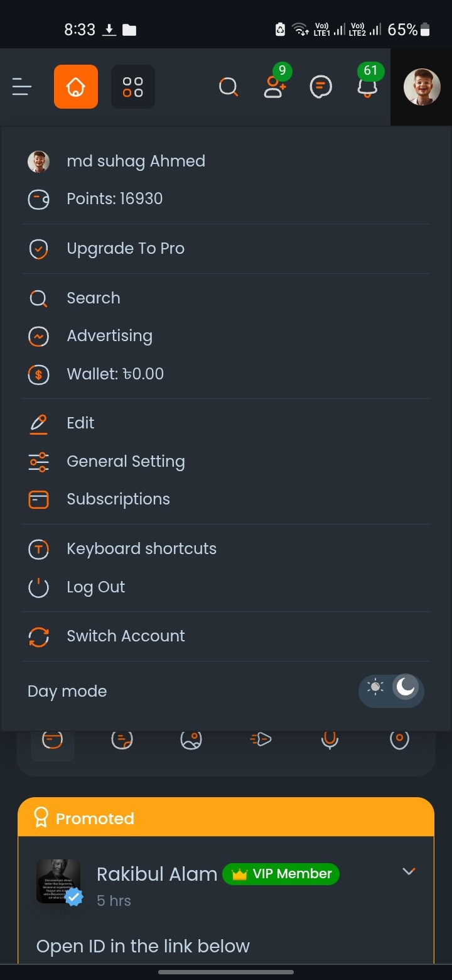
Task: Open Wallet balance entry
Action: (x=115, y=374)
